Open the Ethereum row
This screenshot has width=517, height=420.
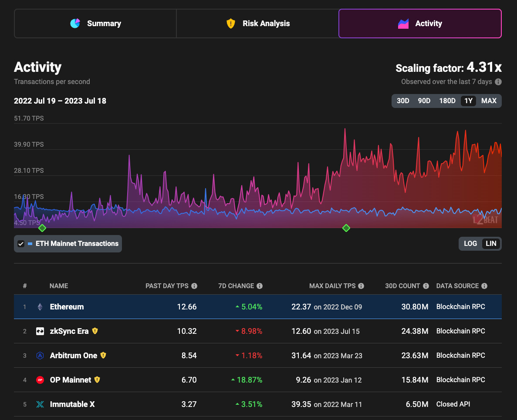258,307
